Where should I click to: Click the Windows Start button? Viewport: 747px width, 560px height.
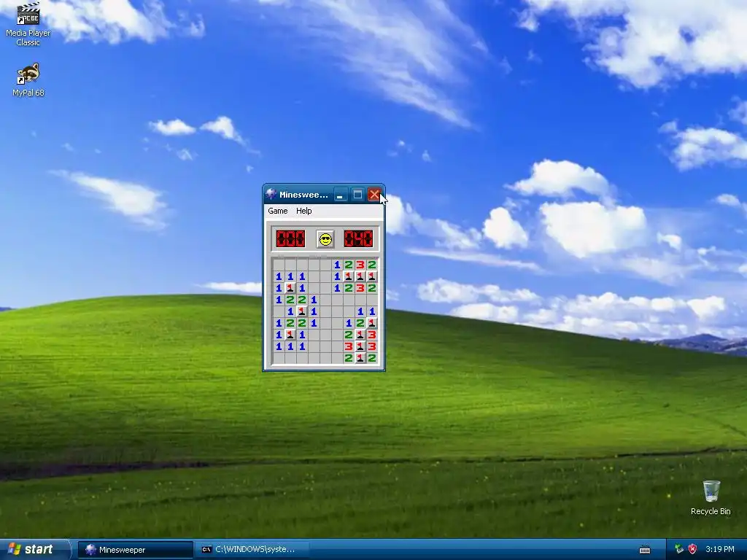coord(34,550)
